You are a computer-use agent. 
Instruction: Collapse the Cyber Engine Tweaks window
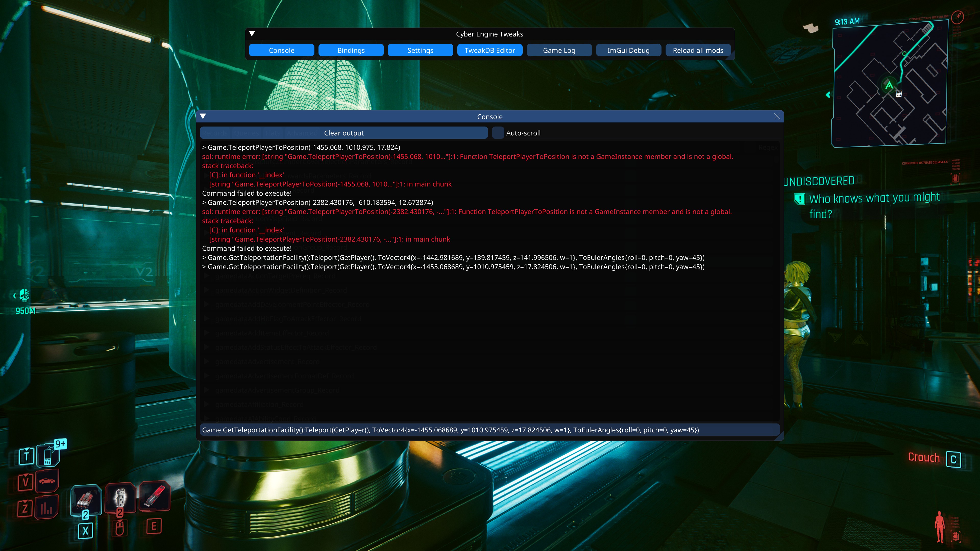point(252,34)
